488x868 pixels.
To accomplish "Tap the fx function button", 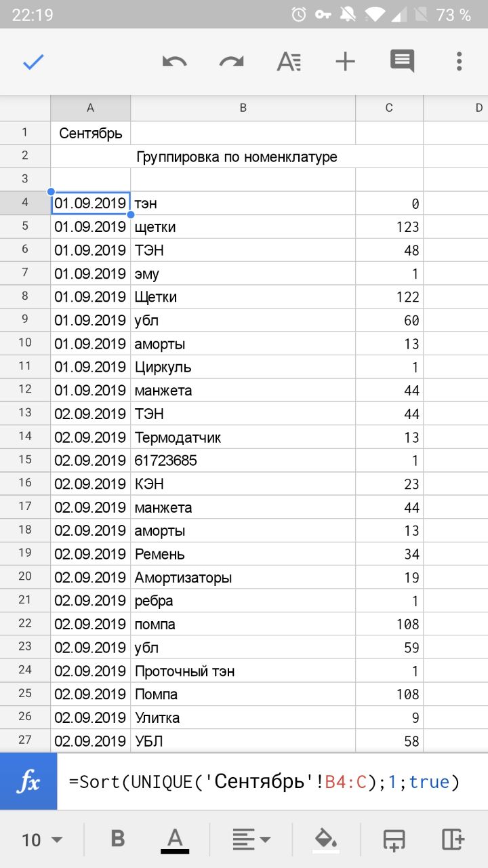I will [x=28, y=782].
